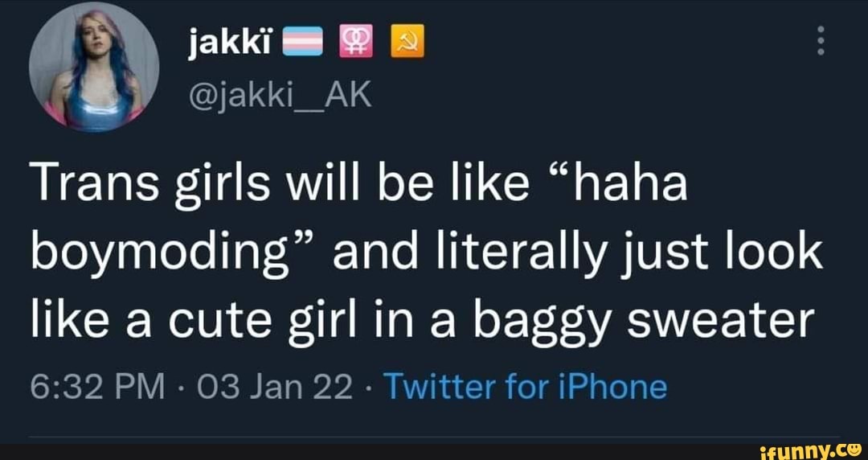868x460 pixels.
Task: Open jakkï's profile picture
Action: (x=93, y=68)
